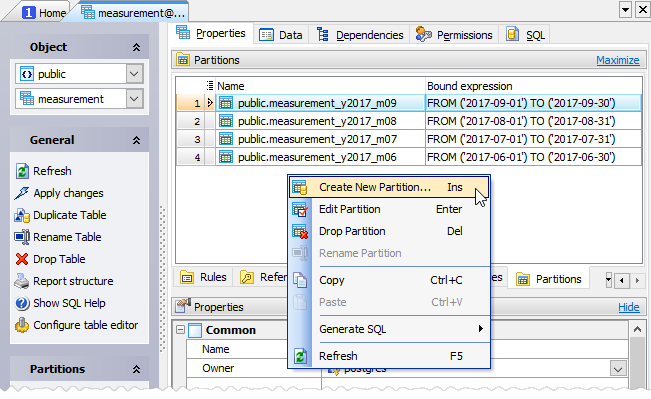Click the Partitions header panel icon

[183, 60]
